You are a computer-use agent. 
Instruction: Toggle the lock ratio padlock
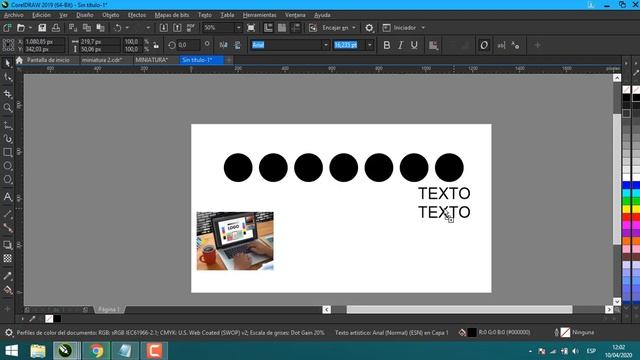coord(156,45)
